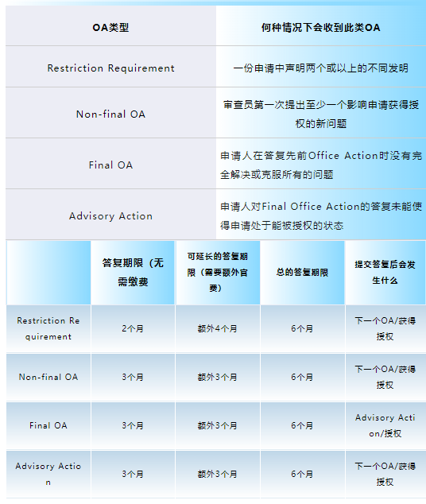Screen dimensions: 426x504
Task: Click 'Advisory Action/授权' result cell
Action: point(385,425)
